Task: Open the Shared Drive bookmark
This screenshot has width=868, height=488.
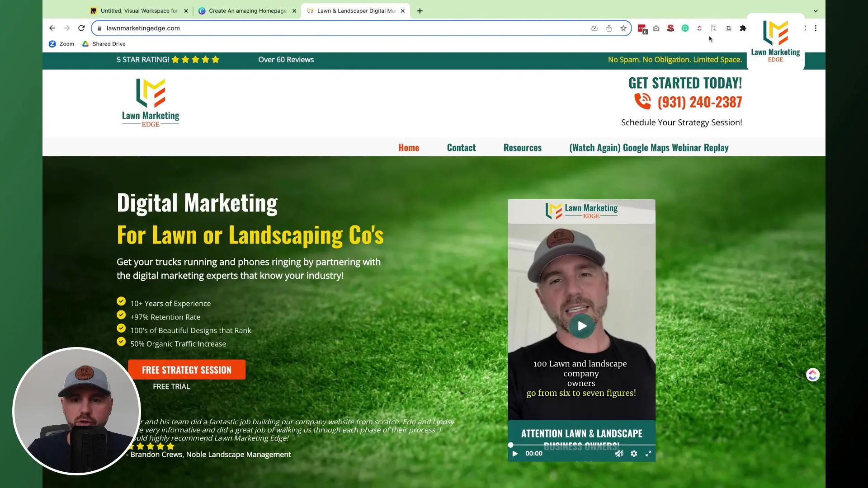Action: tap(104, 44)
